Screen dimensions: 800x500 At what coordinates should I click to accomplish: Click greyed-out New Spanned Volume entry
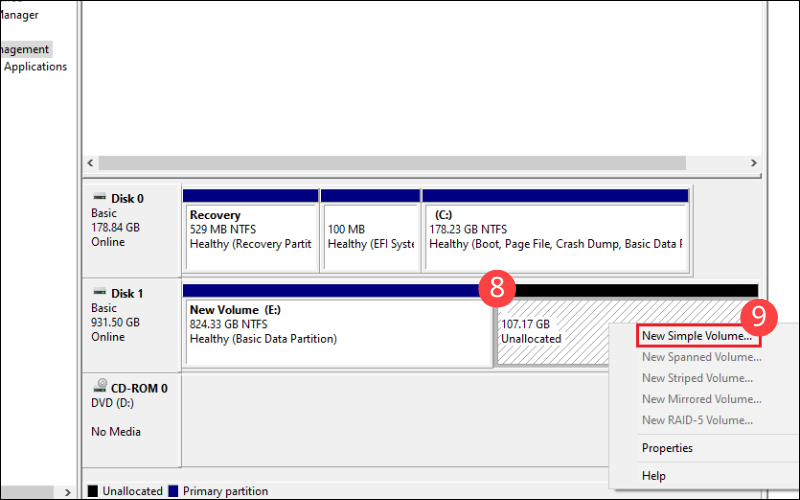tap(702, 357)
